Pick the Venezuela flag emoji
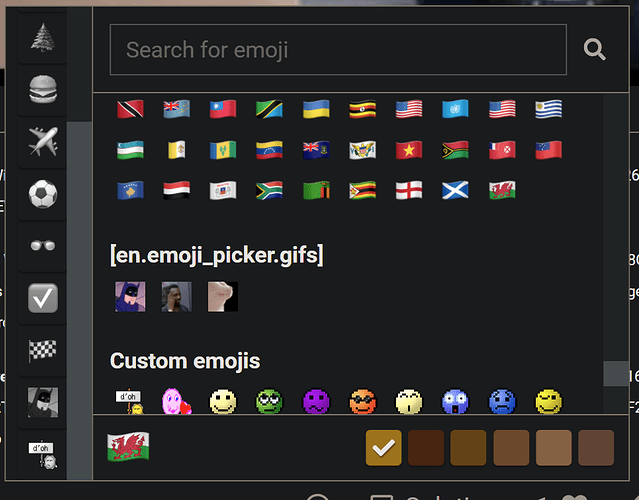Image resolution: width=639 pixels, height=500 pixels. 269,150
